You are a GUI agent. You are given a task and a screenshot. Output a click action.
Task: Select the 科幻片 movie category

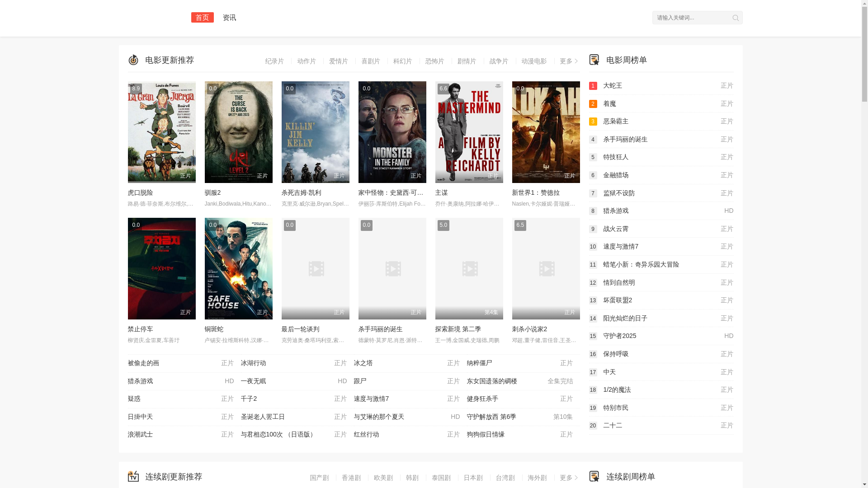[403, 61]
